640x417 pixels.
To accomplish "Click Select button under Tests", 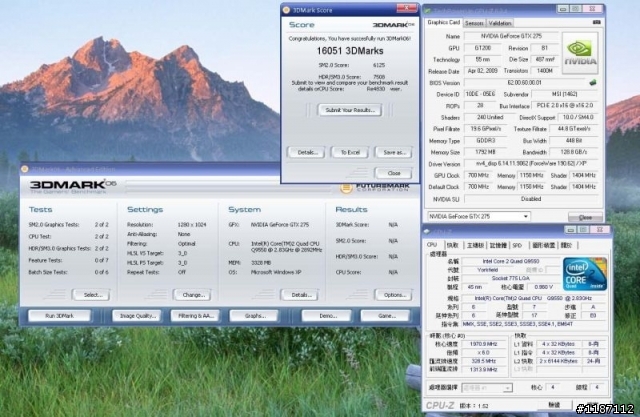I will pyautogui.click(x=91, y=295).
